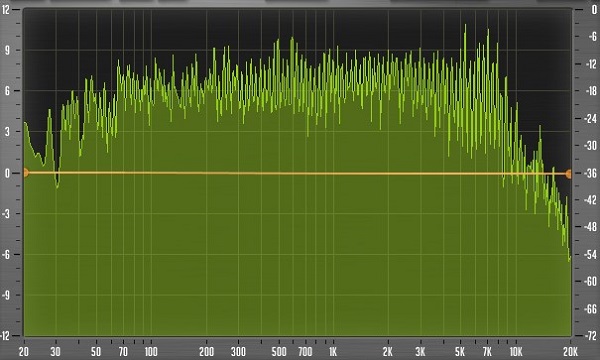The height and width of the screenshot is (360, 600).
Task: Click the 50 frequency axis label
Action: pos(96,352)
